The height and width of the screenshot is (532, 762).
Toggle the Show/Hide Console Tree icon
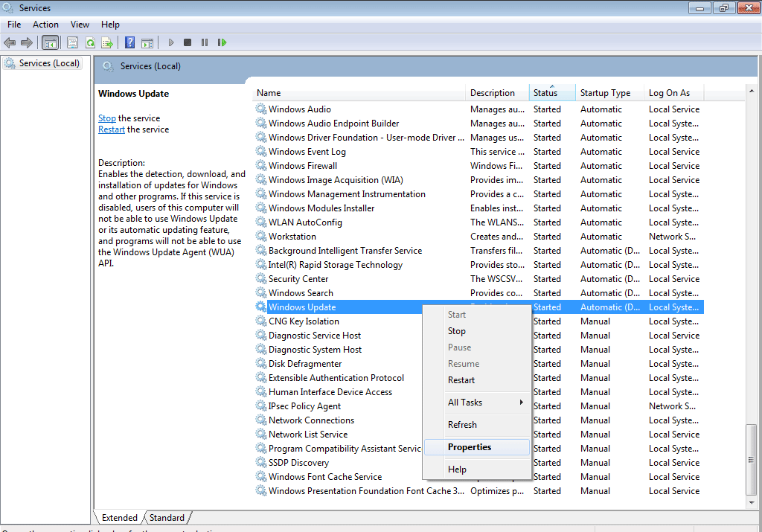(50, 42)
